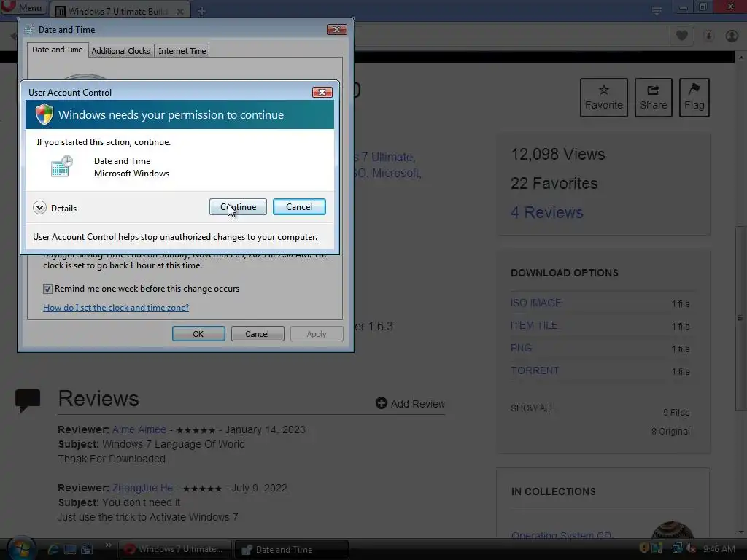Click the 12,098 Views text
747x560 pixels.
pos(557,155)
